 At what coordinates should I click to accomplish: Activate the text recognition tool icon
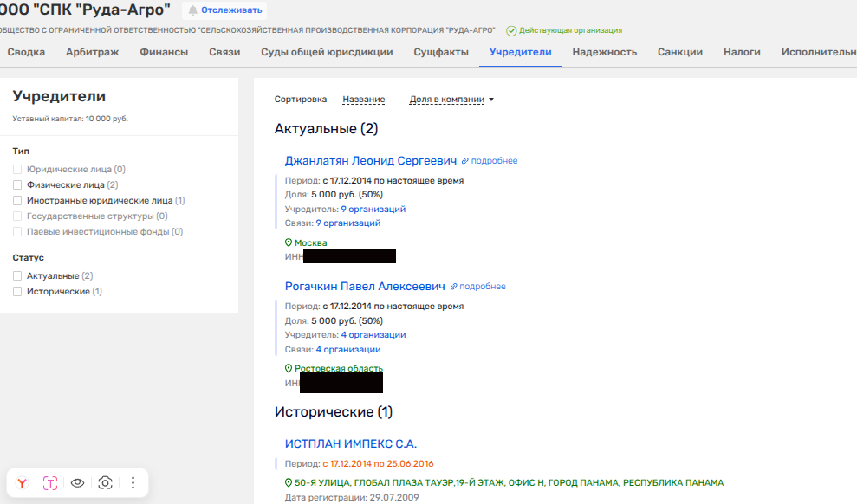tap(50, 483)
